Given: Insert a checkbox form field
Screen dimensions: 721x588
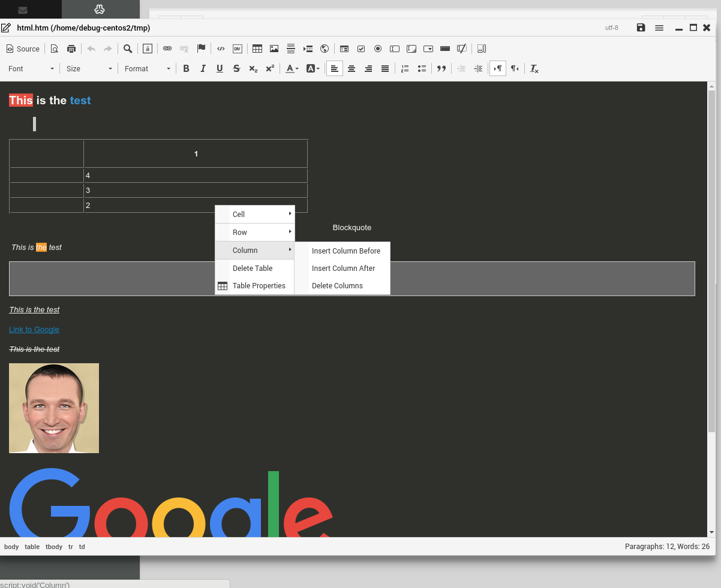Looking at the screenshot, I should click(361, 49).
